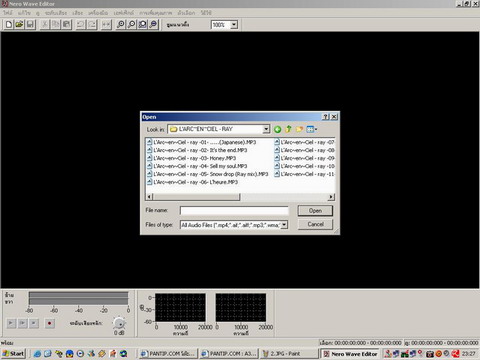Click into the File name input field
This screenshot has width=480, height=360.
234,211
